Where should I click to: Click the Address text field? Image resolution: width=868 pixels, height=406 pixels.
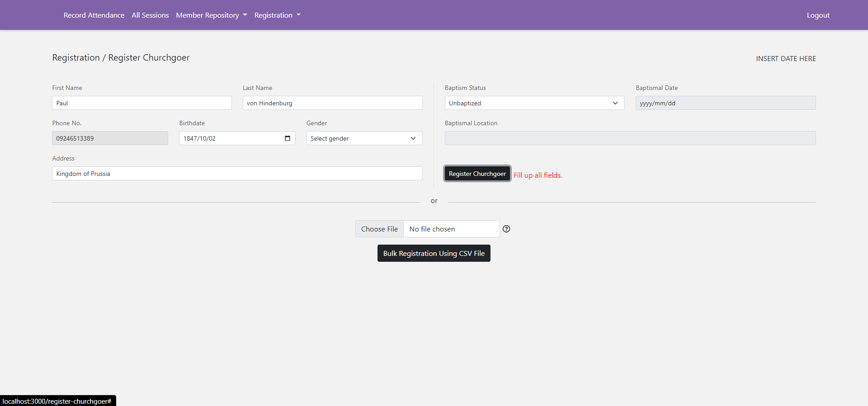237,174
